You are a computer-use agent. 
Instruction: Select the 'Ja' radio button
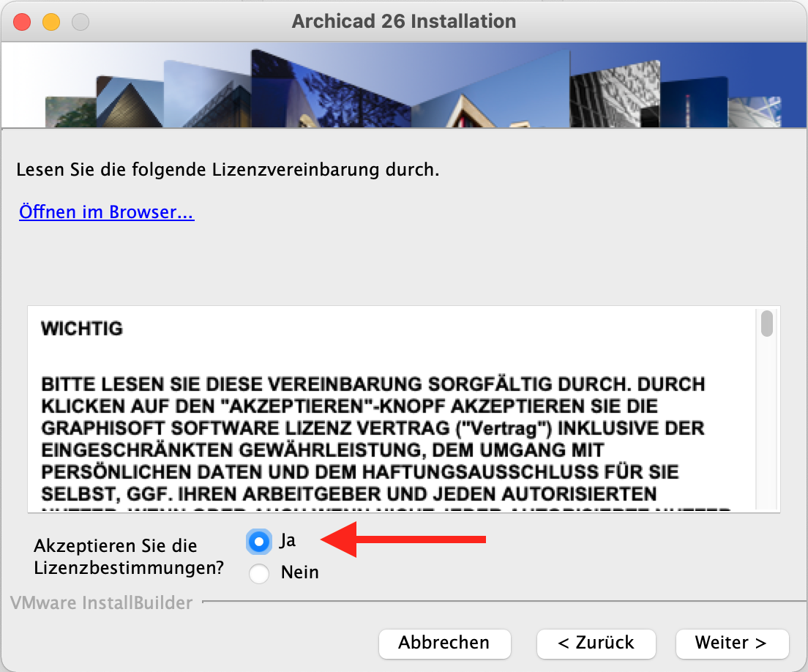258,542
